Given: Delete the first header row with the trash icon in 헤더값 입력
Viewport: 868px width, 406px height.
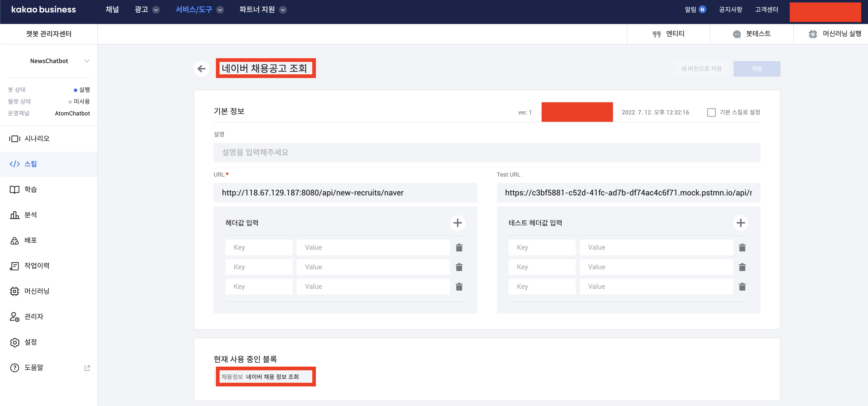Looking at the screenshot, I should pos(459,248).
